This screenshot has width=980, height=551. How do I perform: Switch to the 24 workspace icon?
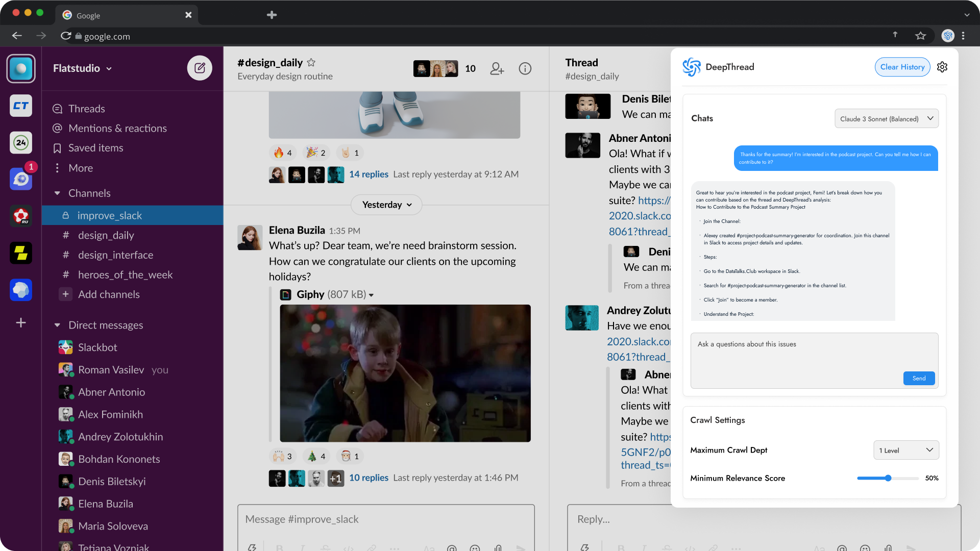coord(21,142)
